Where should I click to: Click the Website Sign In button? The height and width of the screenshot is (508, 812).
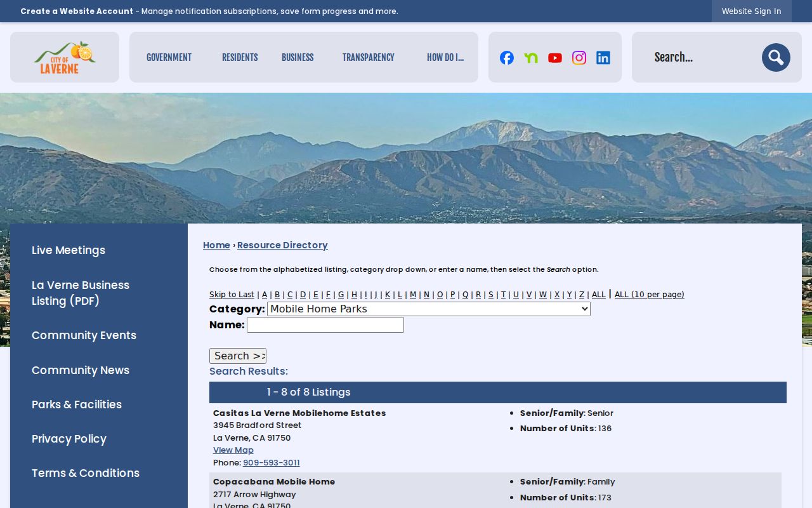tap(752, 11)
